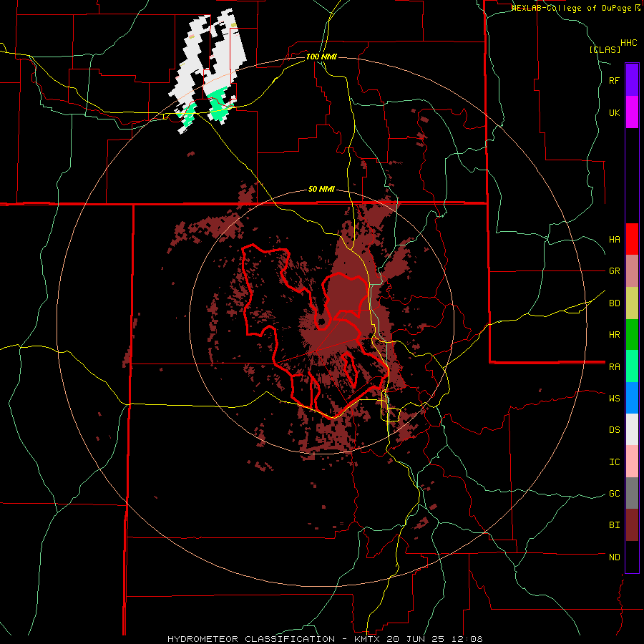Click the HR green legend swatch

tap(632, 335)
